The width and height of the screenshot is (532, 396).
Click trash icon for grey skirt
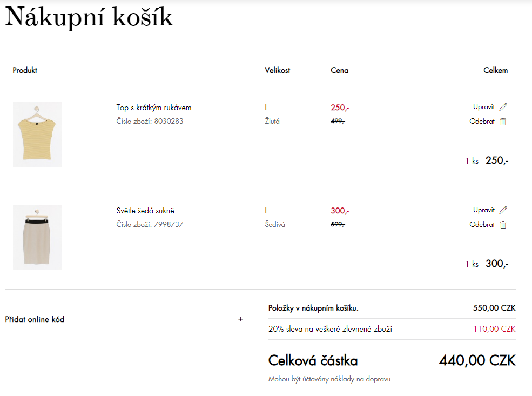pyautogui.click(x=503, y=225)
